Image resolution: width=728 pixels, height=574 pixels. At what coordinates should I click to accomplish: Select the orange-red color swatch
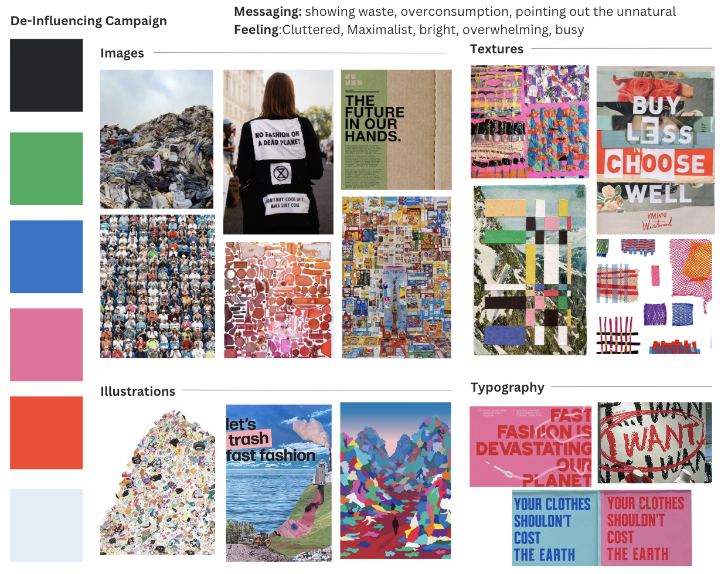pos(46,433)
